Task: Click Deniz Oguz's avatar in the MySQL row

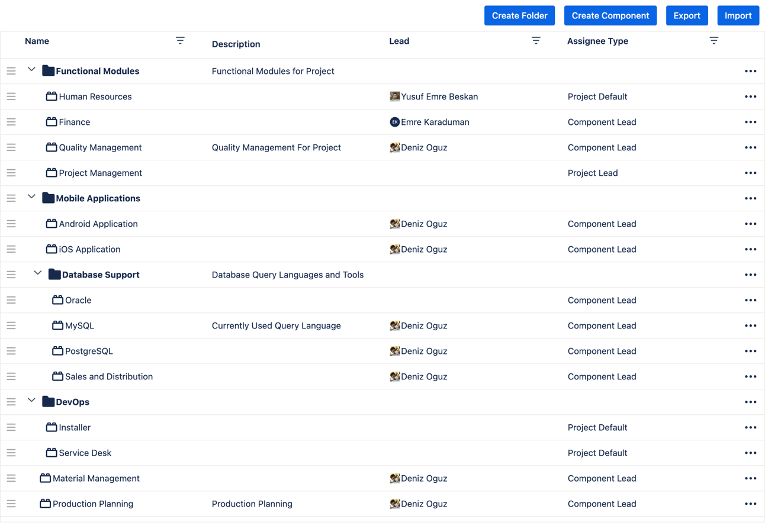Action: tap(396, 325)
